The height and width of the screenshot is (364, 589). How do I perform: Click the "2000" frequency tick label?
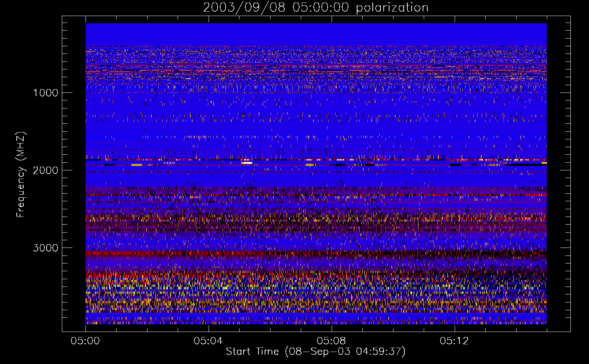point(46,170)
